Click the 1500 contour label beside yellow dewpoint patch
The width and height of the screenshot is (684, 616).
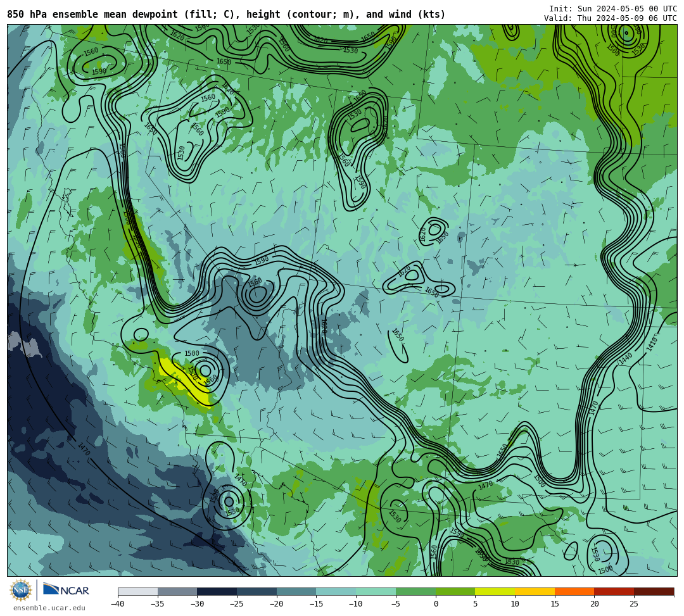(x=191, y=353)
